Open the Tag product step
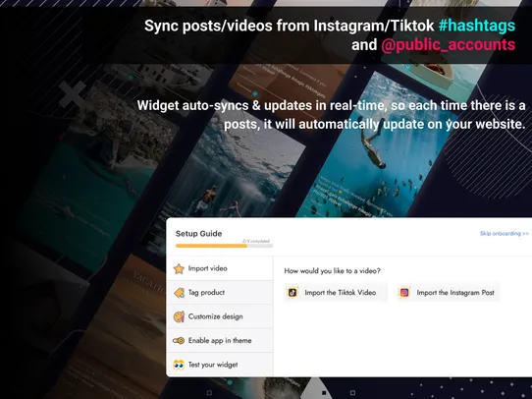Screen dimensions: 532x399 [x=220, y=293]
